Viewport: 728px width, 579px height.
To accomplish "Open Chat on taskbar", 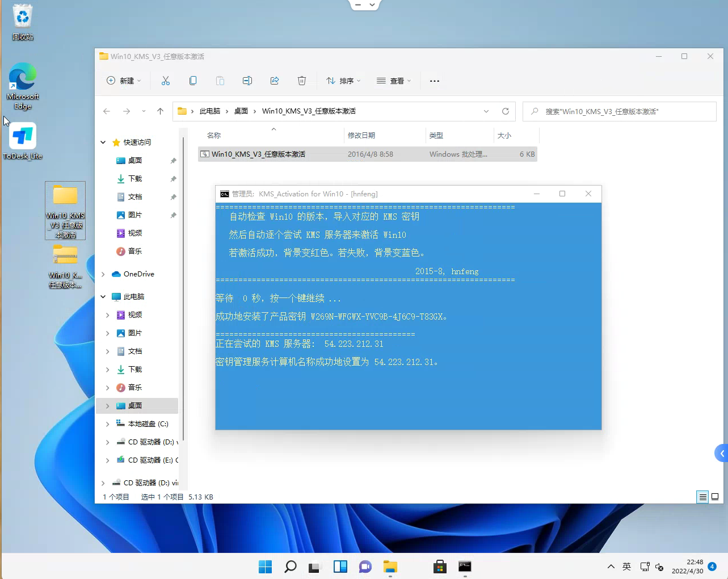I will [365, 567].
